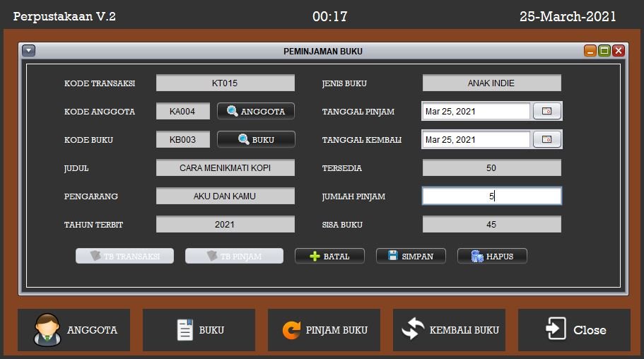
Task: Click the Tanggal Pinjam date field
Action: point(476,111)
